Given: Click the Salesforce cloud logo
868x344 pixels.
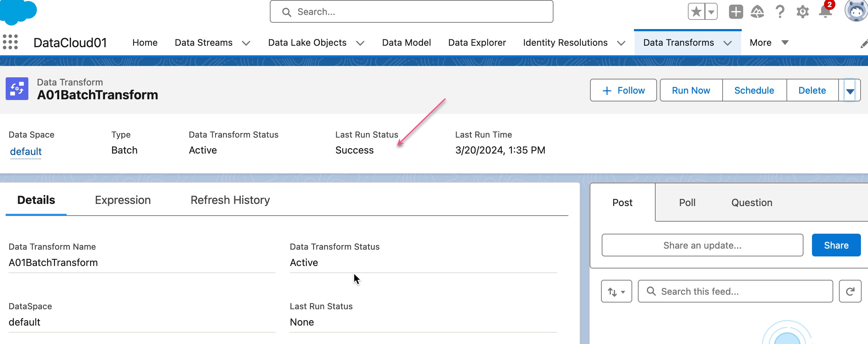Looking at the screenshot, I should tap(18, 12).
